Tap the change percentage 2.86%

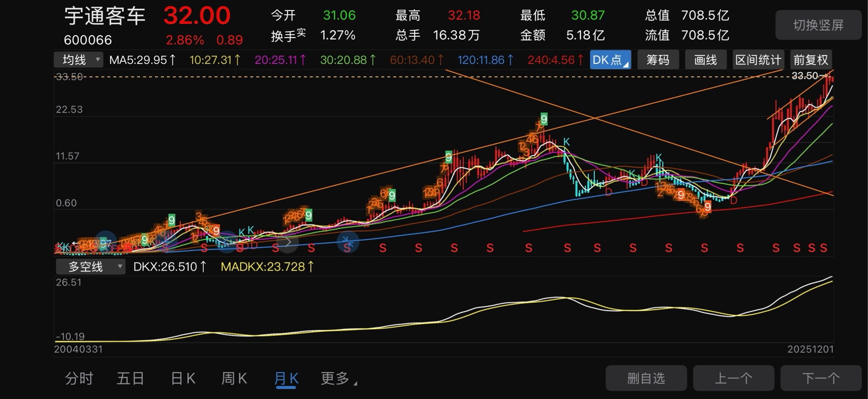185,40
